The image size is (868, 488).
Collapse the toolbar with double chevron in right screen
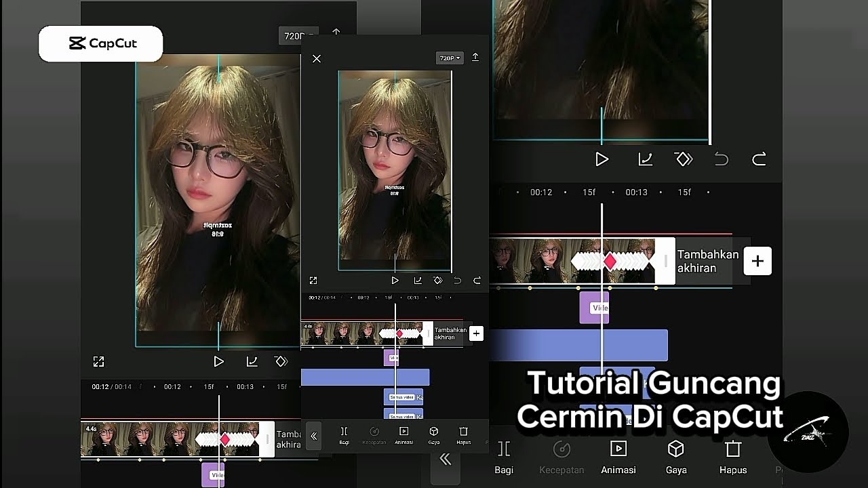(x=446, y=460)
